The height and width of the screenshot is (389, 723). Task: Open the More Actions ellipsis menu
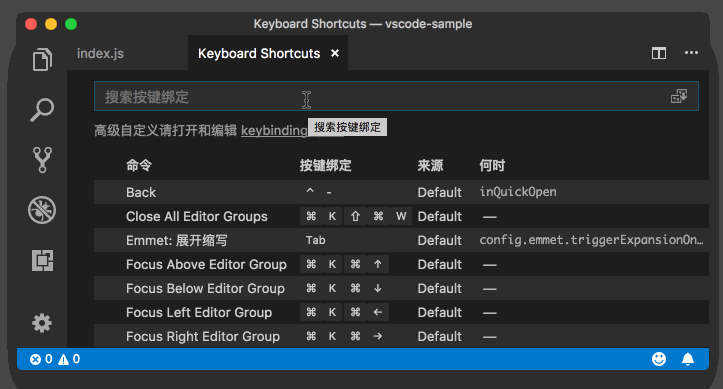pos(691,53)
